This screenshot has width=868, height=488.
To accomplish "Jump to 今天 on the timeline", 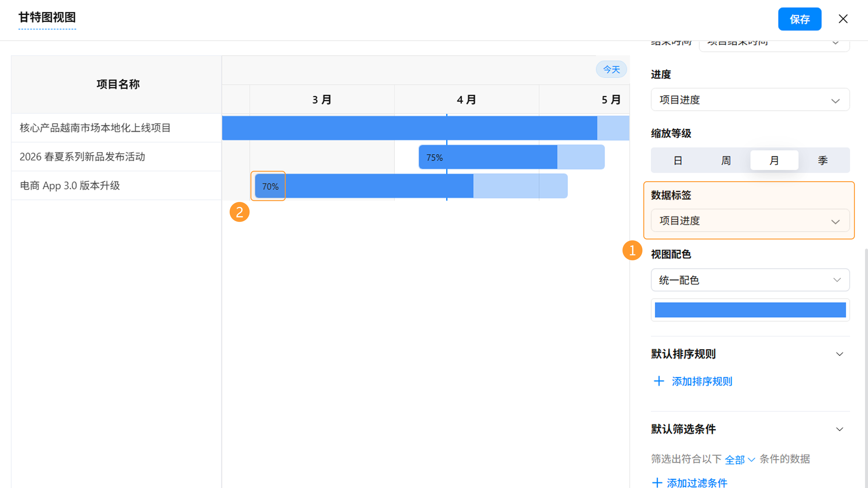I will (611, 69).
